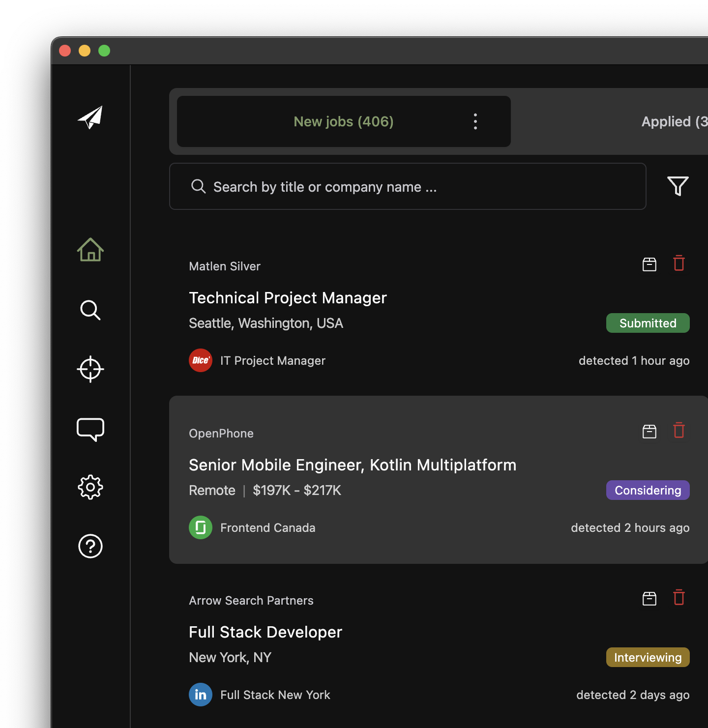Open the chat feedback panel
The image size is (708, 728).
pyautogui.click(x=90, y=429)
